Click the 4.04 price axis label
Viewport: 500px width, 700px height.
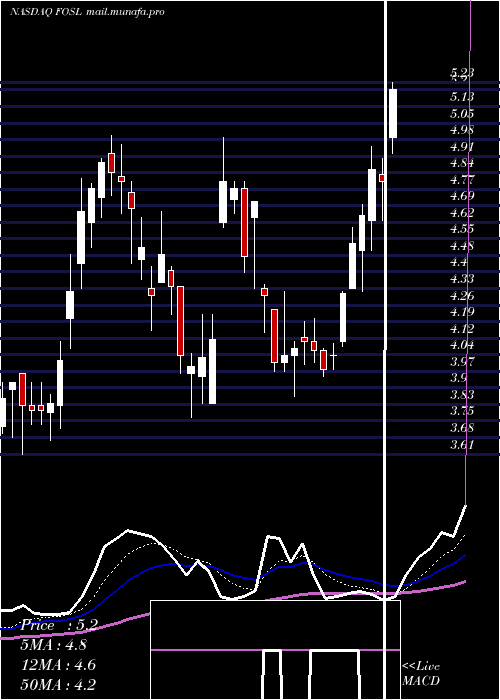coord(462,345)
